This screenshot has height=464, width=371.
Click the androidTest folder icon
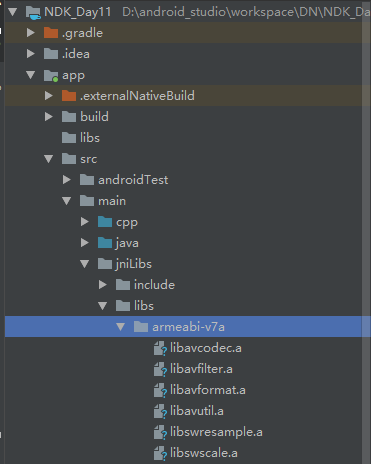tap(87, 180)
